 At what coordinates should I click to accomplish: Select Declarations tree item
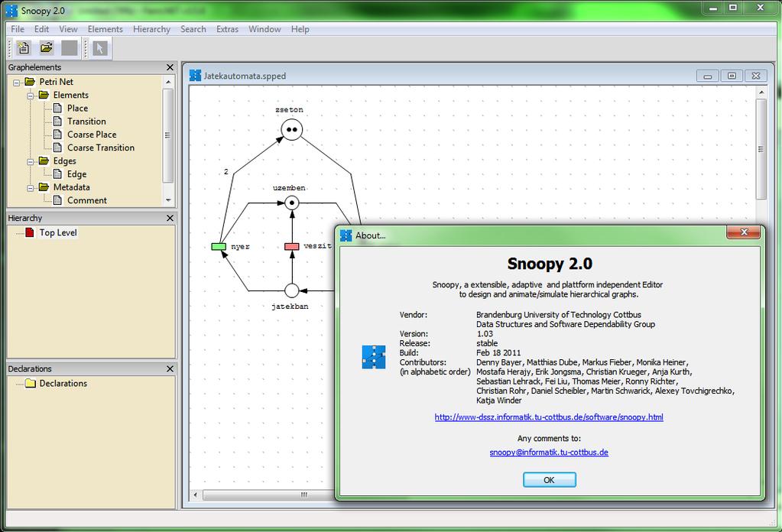coord(63,384)
